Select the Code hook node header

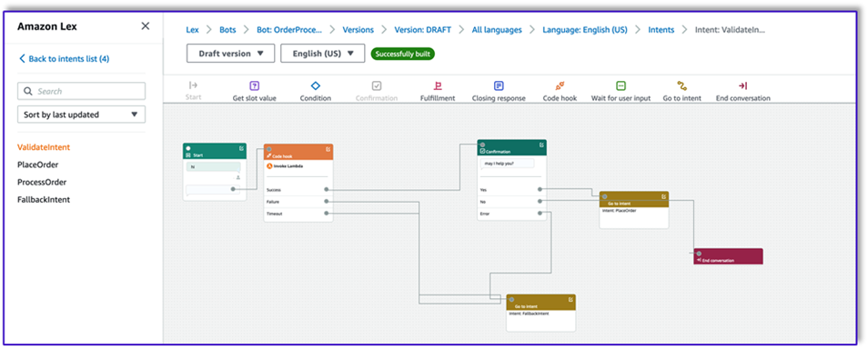(x=298, y=152)
